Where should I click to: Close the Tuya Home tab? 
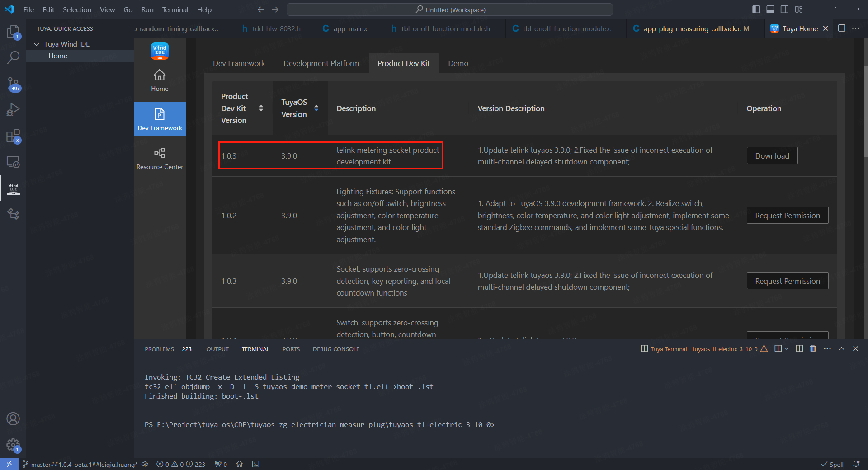(826, 28)
